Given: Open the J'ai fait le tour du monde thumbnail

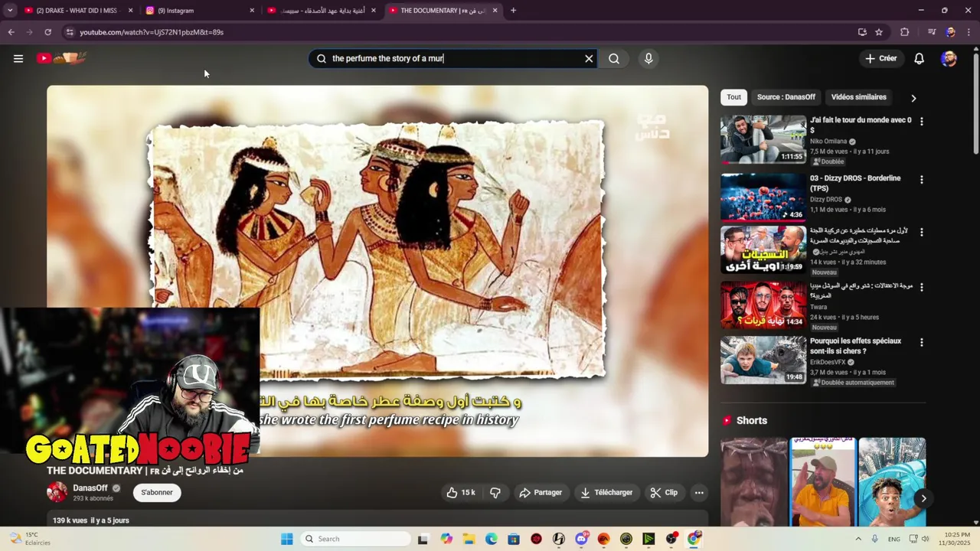Looking at the screenshot, I should (763, 139).
